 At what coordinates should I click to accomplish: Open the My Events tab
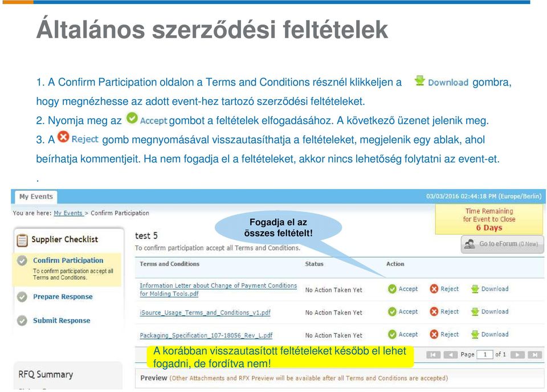click(x=36, y=197)
